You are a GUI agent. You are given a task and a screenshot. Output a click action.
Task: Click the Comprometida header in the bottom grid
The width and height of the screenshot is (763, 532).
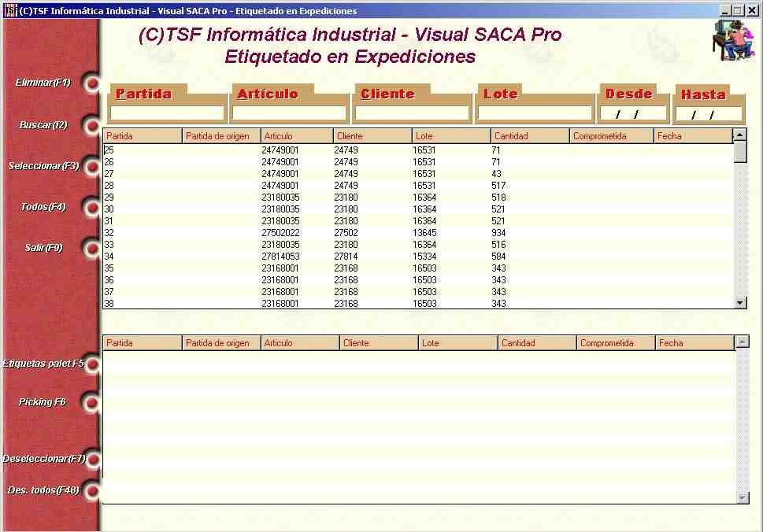click(616, 343)
